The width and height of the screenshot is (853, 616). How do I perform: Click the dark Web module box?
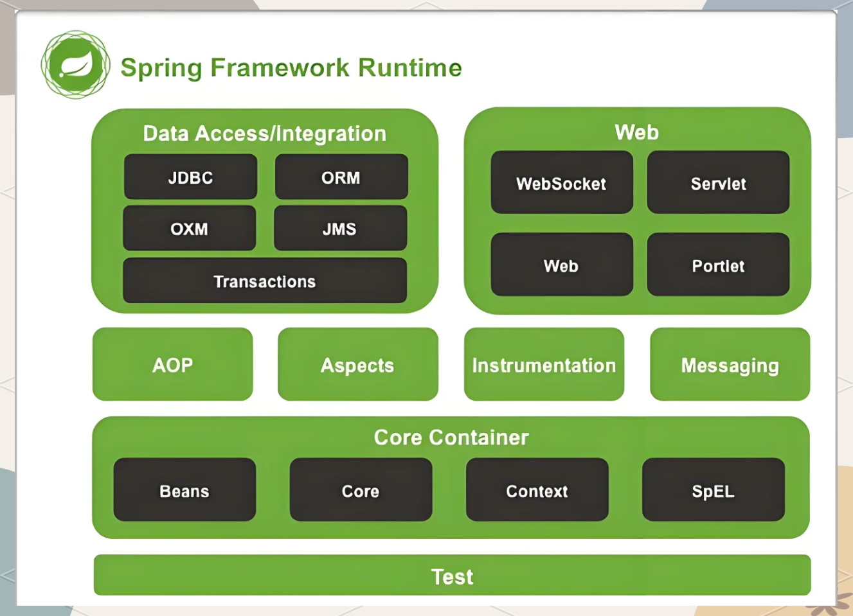pos(562,265)
